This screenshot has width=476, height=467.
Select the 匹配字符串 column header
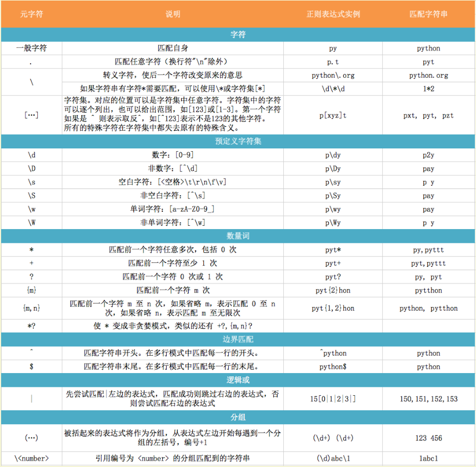428,14
